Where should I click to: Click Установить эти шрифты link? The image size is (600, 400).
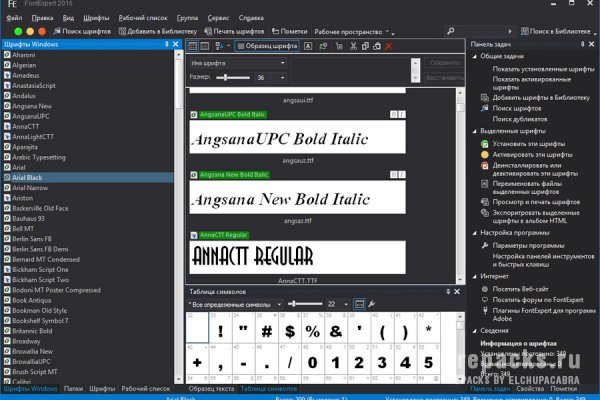[528, 144]
